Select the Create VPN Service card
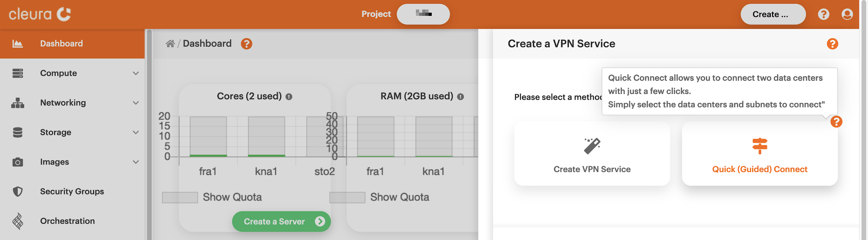 (x=592, y=154)
